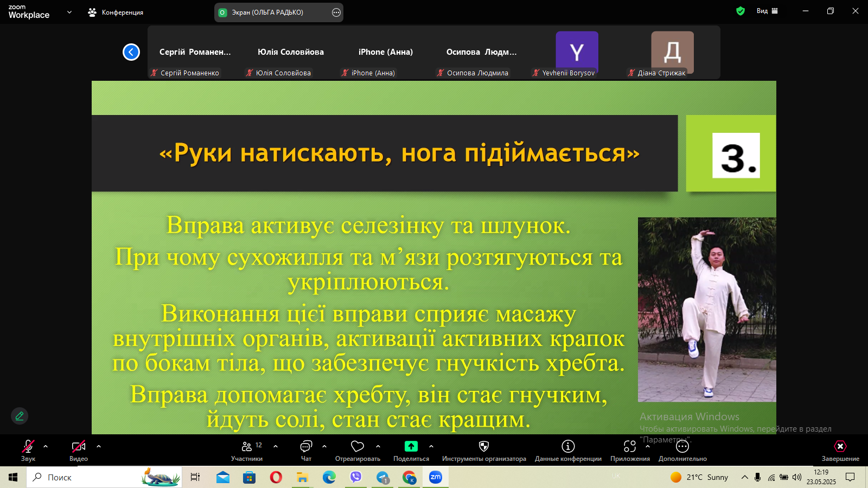Expand the participants options arrow
The height and width of the screenshot is (488, 868).
(x=276, y=446)
